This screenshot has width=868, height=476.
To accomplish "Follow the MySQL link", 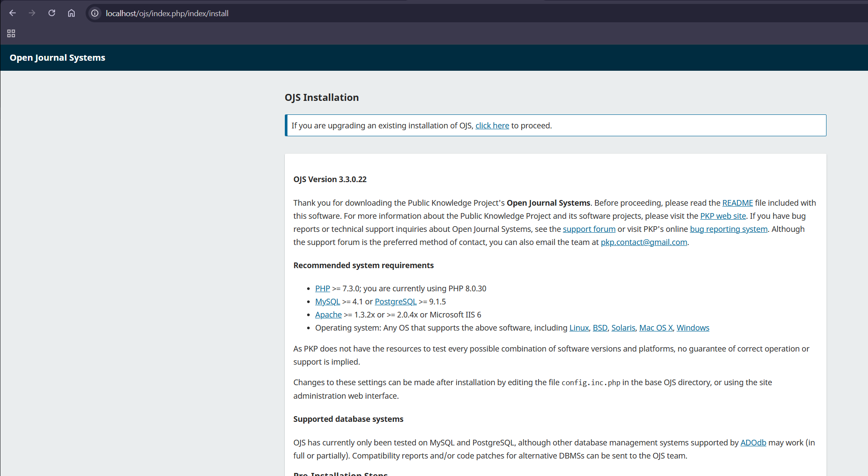I will click(x=327, y=302).
